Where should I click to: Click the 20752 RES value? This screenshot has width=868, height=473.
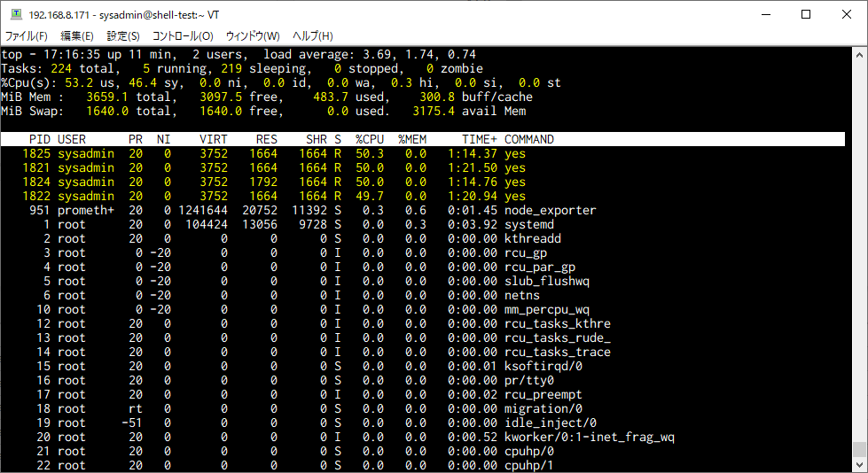tap(260, 210)
